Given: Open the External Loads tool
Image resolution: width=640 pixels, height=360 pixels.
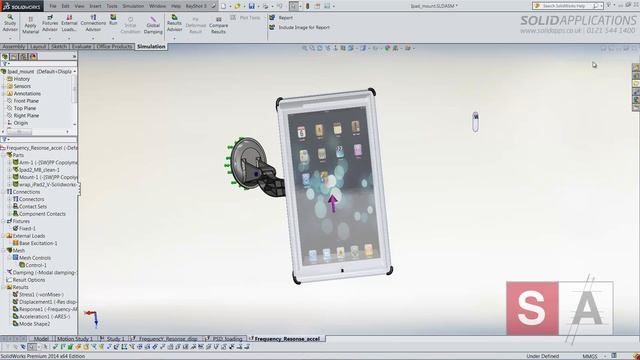Looking at the screenshot, I should (x=69, y=23).
